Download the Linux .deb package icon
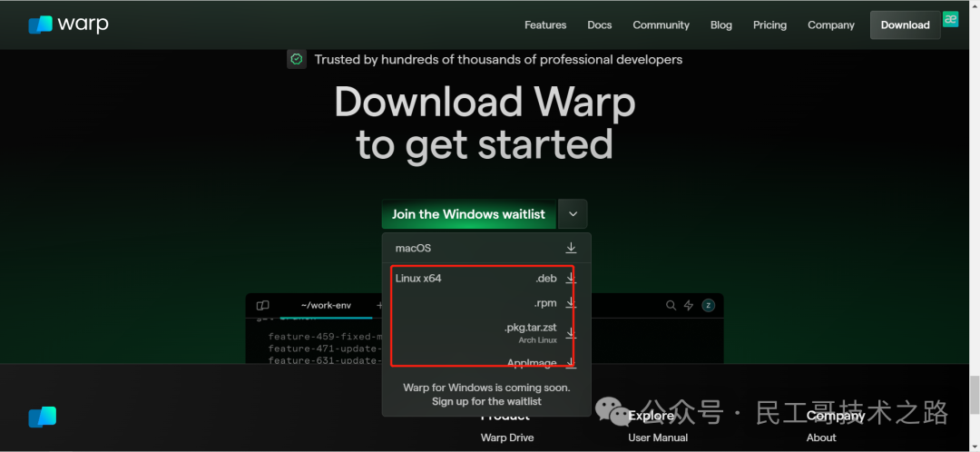 point(571,279)
